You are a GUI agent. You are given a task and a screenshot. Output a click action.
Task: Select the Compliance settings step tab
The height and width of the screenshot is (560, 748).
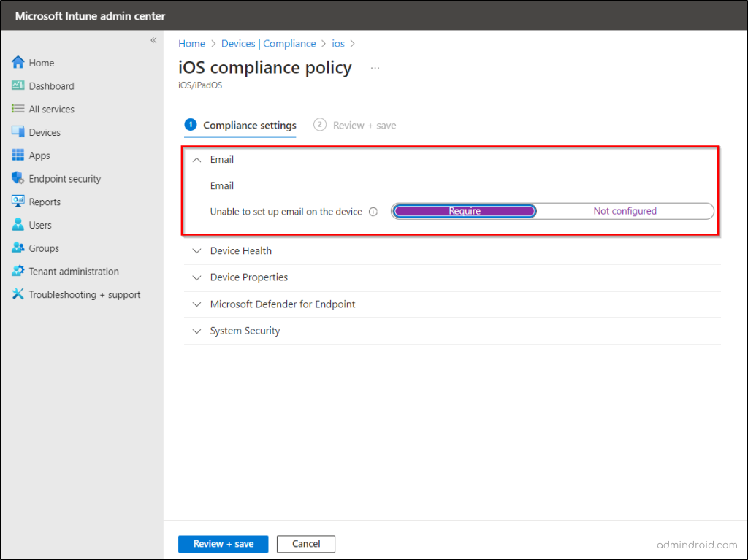pos(241,126)
